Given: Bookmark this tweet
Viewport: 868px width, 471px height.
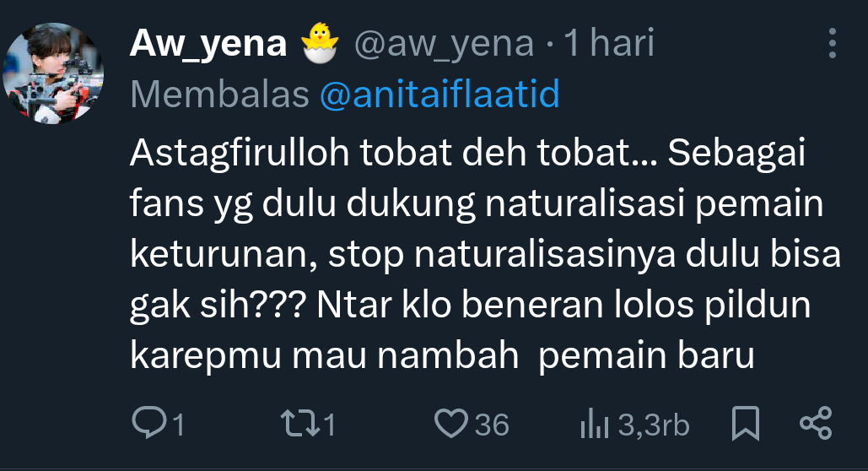Looking at the screenshot, I should coord(745,424).
